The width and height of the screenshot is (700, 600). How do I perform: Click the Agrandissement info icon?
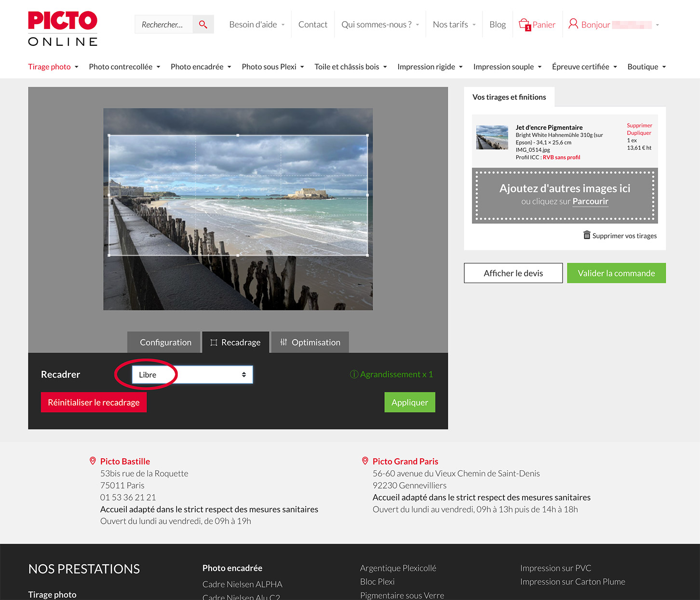point(354,374)
